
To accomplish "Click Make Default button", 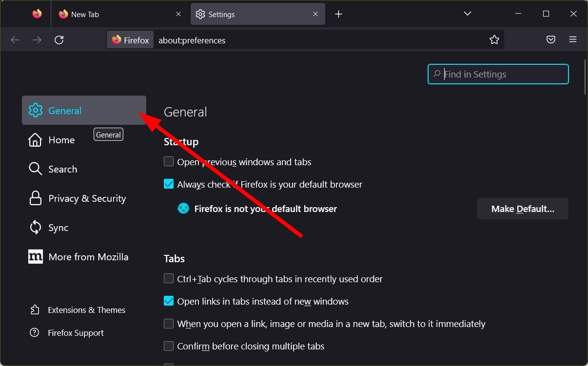I will 523,209.
